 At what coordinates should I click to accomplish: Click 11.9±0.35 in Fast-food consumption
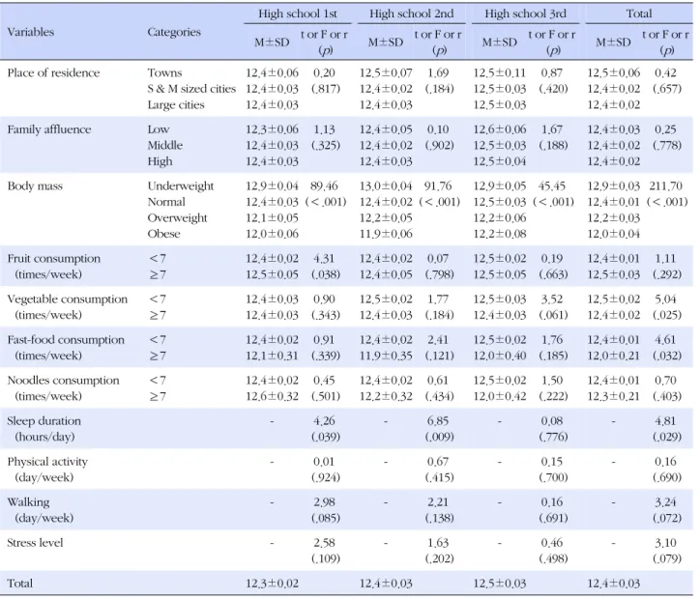tap(386, 356)
